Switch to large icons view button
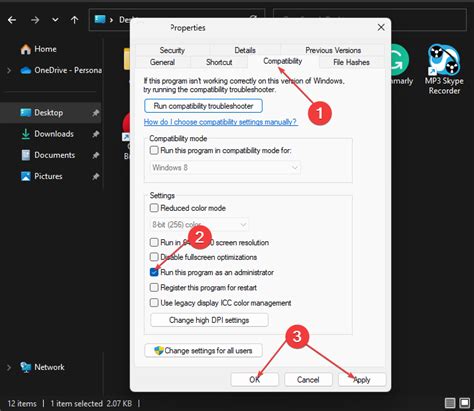The height and width of the screenshot is (411, 474). (x=465, y=403)
